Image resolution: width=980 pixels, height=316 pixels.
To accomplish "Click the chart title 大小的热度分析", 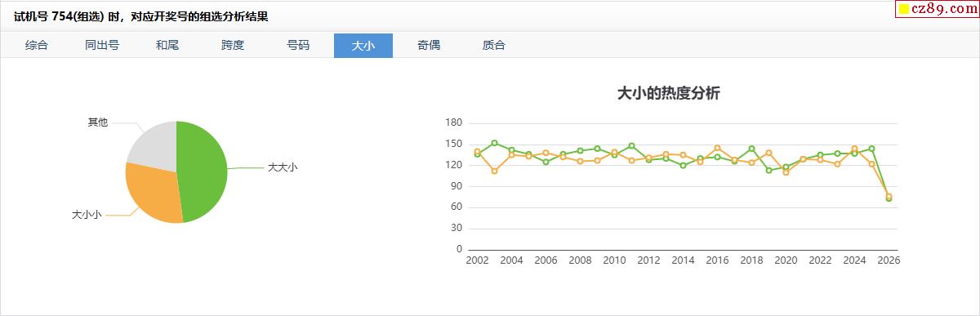I will (x=669, y=93).
